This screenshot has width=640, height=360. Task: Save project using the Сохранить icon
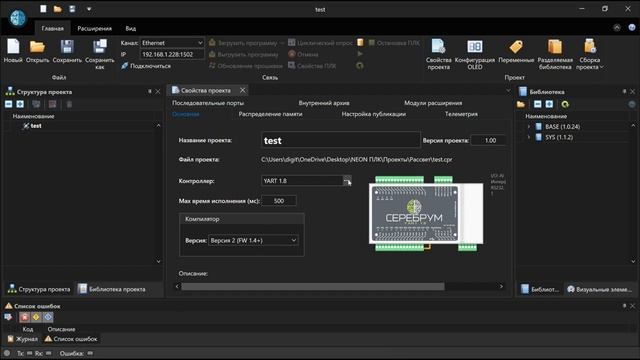pyautogui.click(x=67, y=51)
